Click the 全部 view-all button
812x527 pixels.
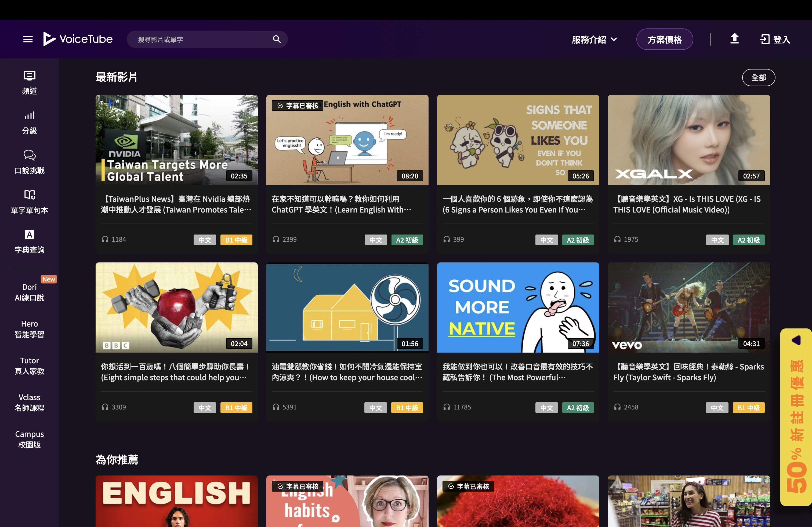(x=758, y=78)
